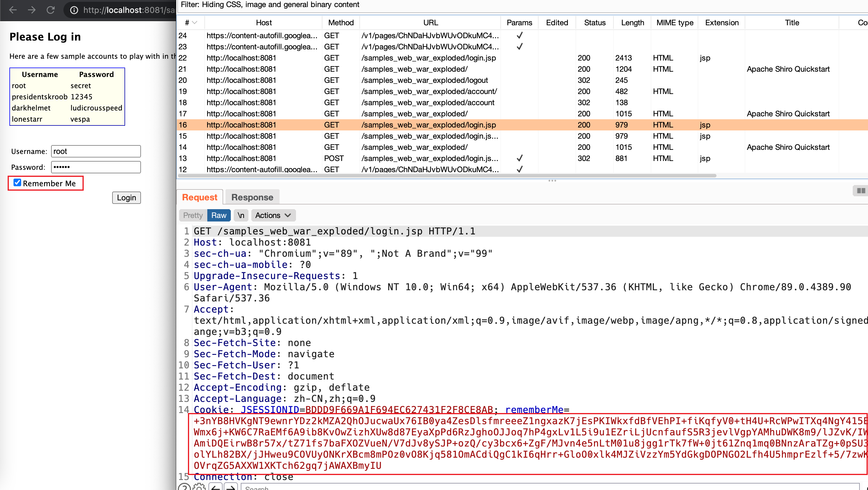
Task: Switch to Pretty view mode
Action: click(193, 215)
